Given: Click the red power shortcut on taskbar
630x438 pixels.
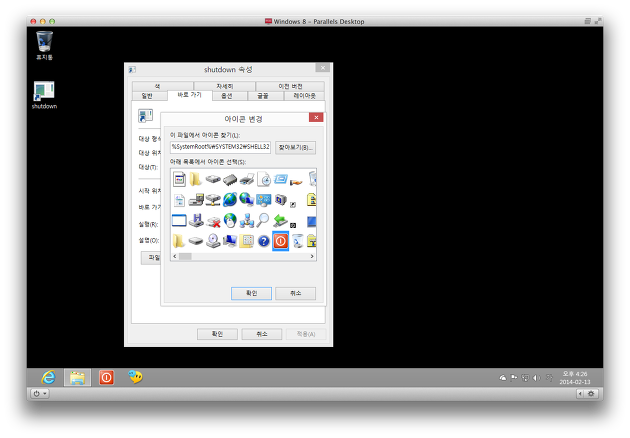Looking at the screenshot, I should click(106, 377).
